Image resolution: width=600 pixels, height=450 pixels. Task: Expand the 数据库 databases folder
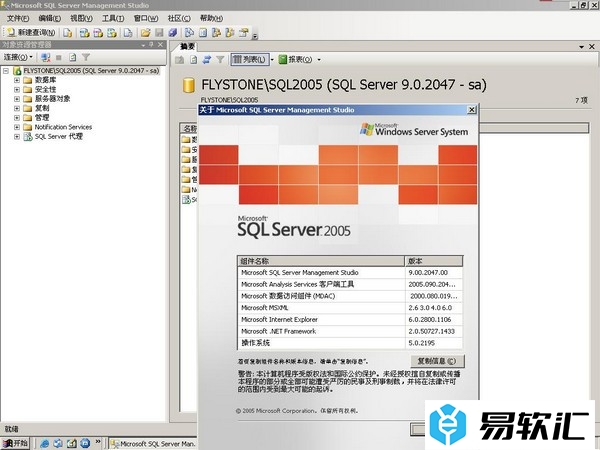pos(16,80)
